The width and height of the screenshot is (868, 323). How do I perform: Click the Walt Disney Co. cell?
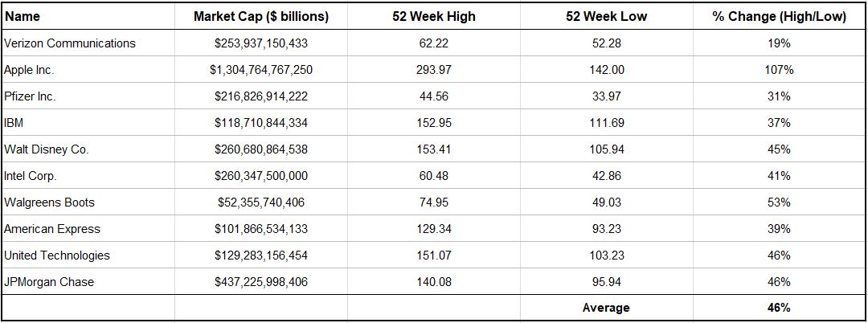pos(47,149)
